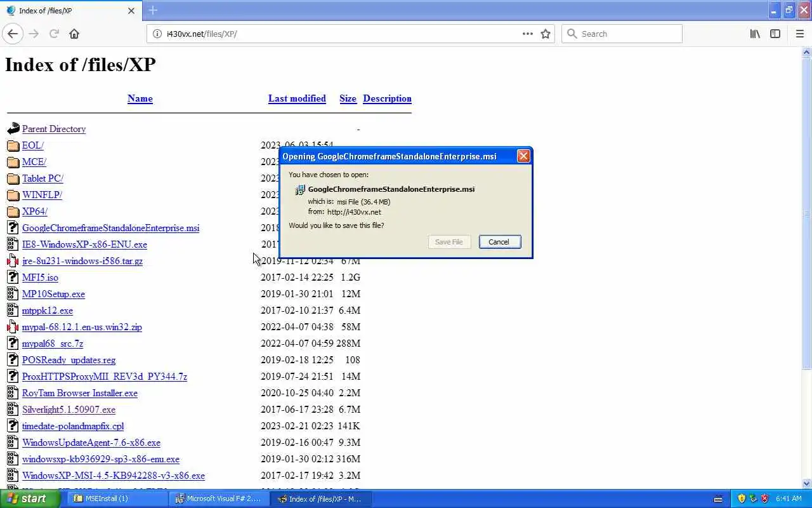The height and width of the screenshot is (508, 812).
Task: Open the XP64/ folder link
Action: (x=35, y=211)
